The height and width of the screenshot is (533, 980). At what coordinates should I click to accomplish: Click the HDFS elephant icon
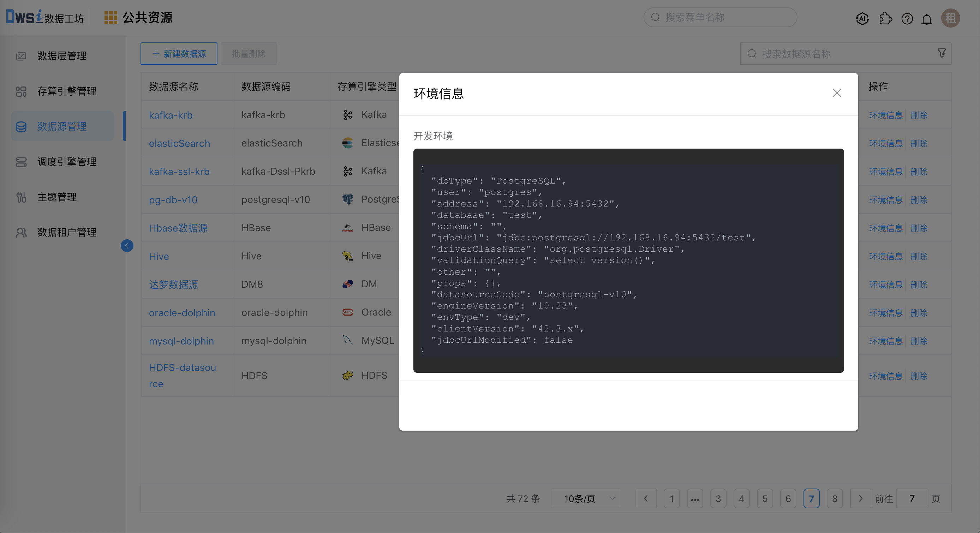point(347,375)
